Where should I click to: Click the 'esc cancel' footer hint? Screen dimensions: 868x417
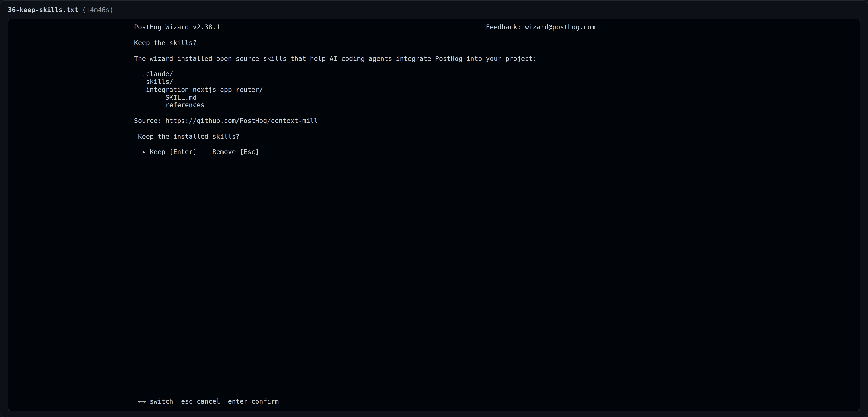201,401
